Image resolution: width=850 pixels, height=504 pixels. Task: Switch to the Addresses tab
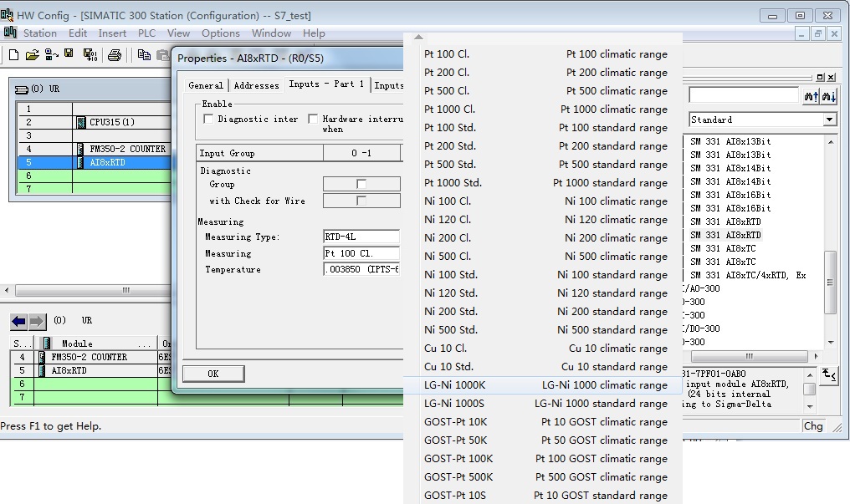click(256, 85)
